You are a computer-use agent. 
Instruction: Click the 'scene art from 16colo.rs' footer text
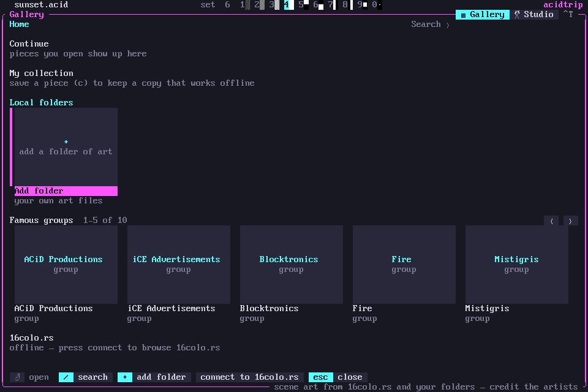click(426, 386)
